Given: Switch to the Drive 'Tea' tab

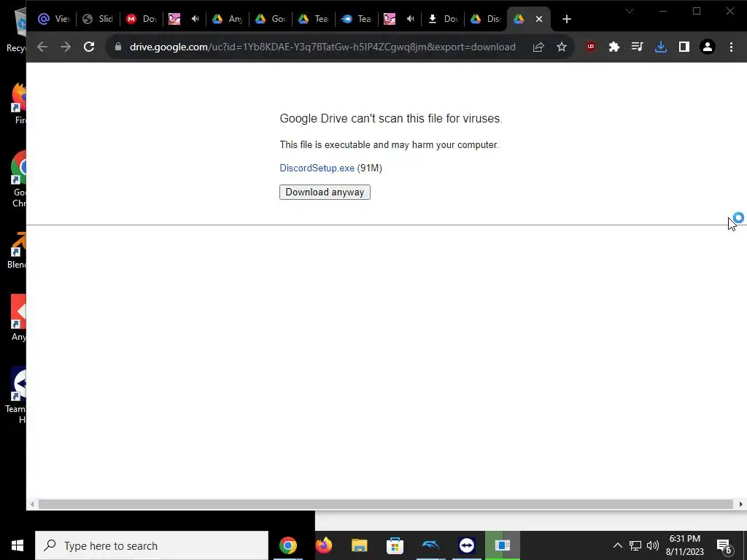Looking at the screenshot, I should [313, 19].
